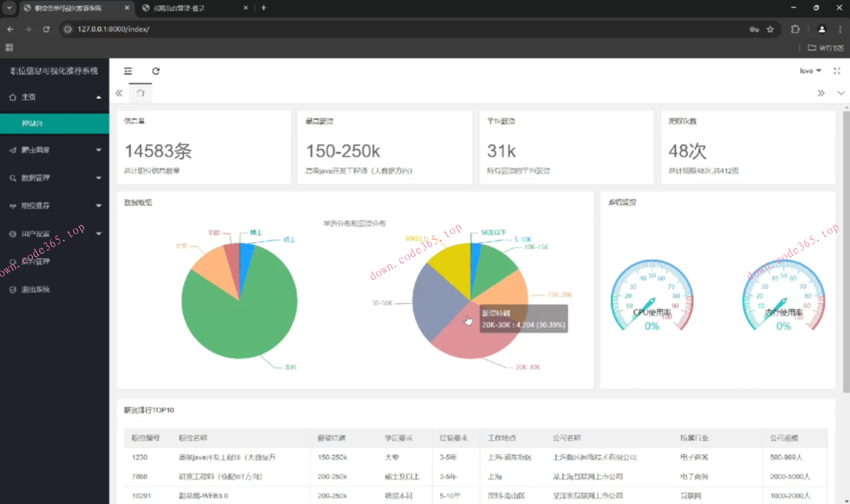The height and width of the screenshot is (504, 850).
Task: Click the page refresh icon in header
Action: coord(156,71)
